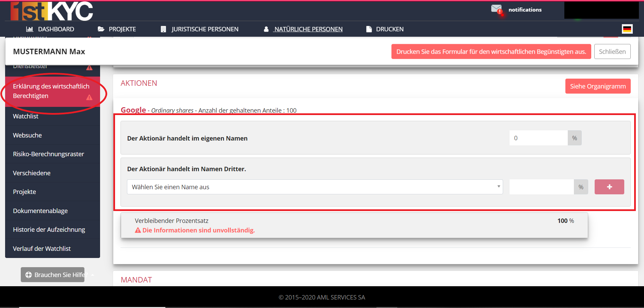Click own-name percentage input field
Viewport: 644px width, 308px height.
point(538,138)
